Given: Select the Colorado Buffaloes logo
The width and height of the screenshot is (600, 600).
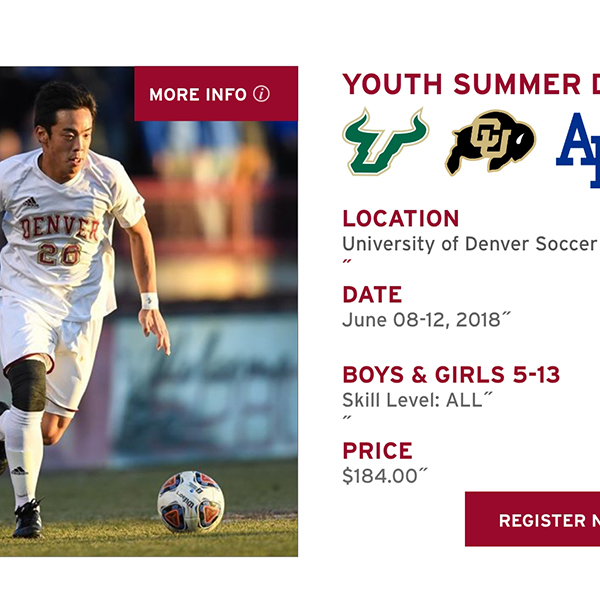Looking at the screenshot, I should coord(489,143).
